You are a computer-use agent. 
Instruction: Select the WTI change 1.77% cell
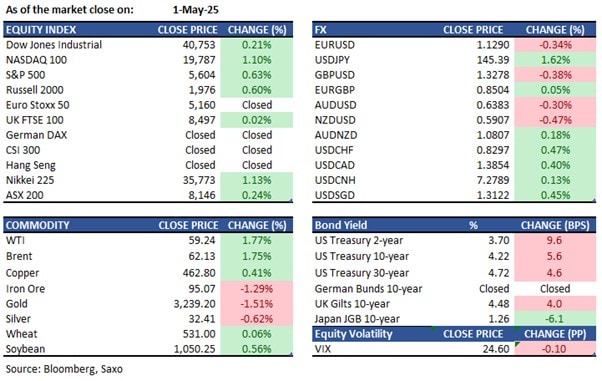pyautogui.click(x=256, y=240)
